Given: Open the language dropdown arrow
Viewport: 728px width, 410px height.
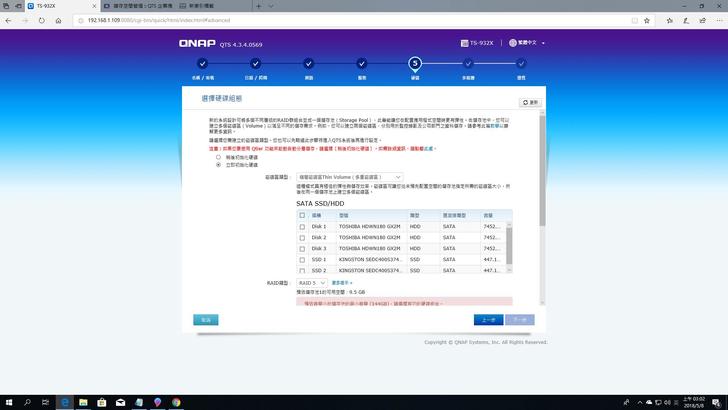Looking at the screenshot, I should coord(543,43).
